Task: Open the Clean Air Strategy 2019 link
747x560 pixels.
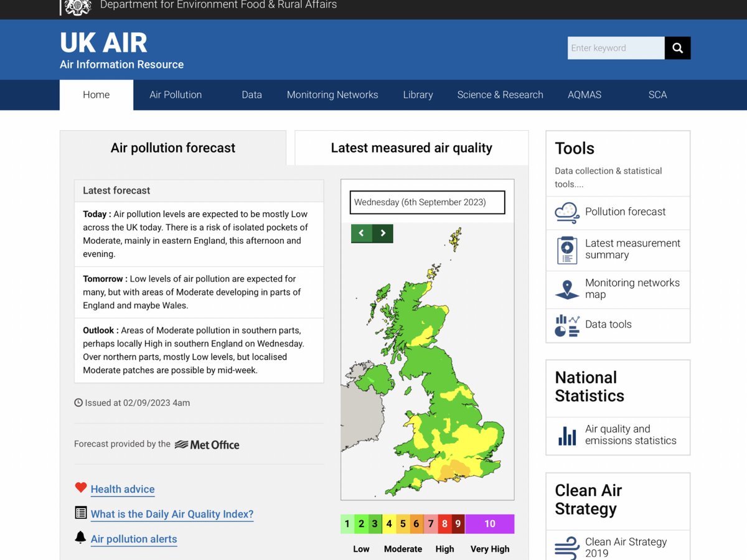Action: (x=626, y=548)
